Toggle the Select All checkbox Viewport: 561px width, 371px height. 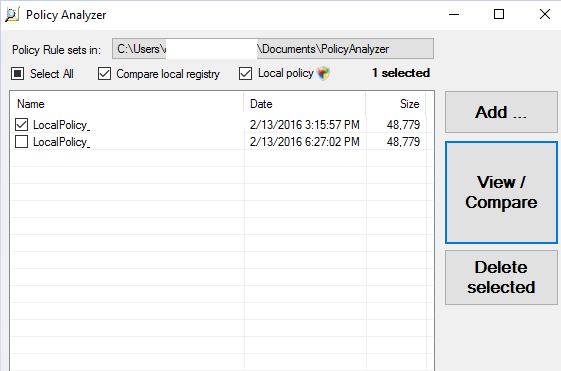[x=18, y=74]
